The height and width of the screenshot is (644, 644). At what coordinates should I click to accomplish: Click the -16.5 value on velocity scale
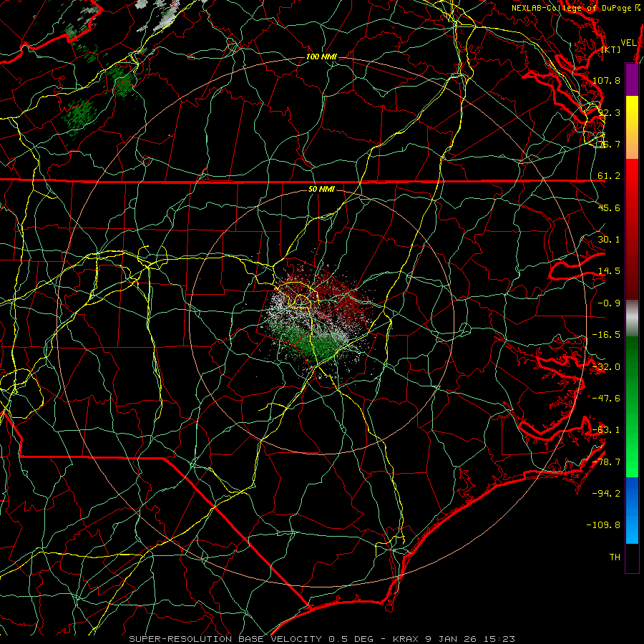click(x=607, y=335)
